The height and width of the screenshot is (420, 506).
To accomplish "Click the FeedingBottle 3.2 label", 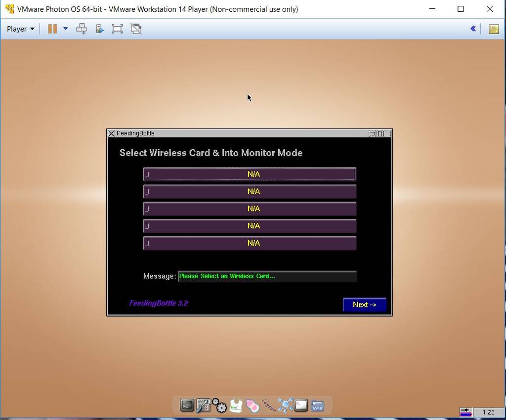I will coord(159,303).
